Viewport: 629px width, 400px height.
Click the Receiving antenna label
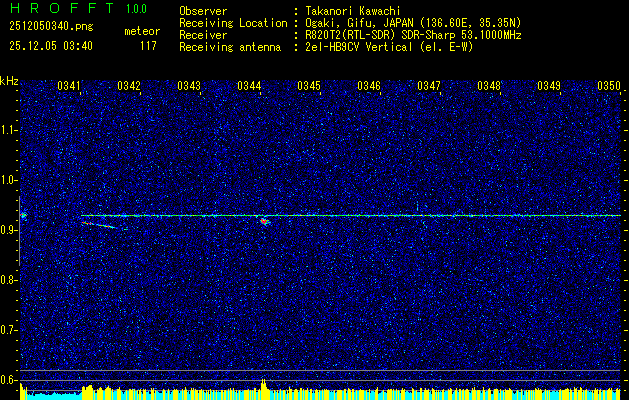click(x=230, y=47)
